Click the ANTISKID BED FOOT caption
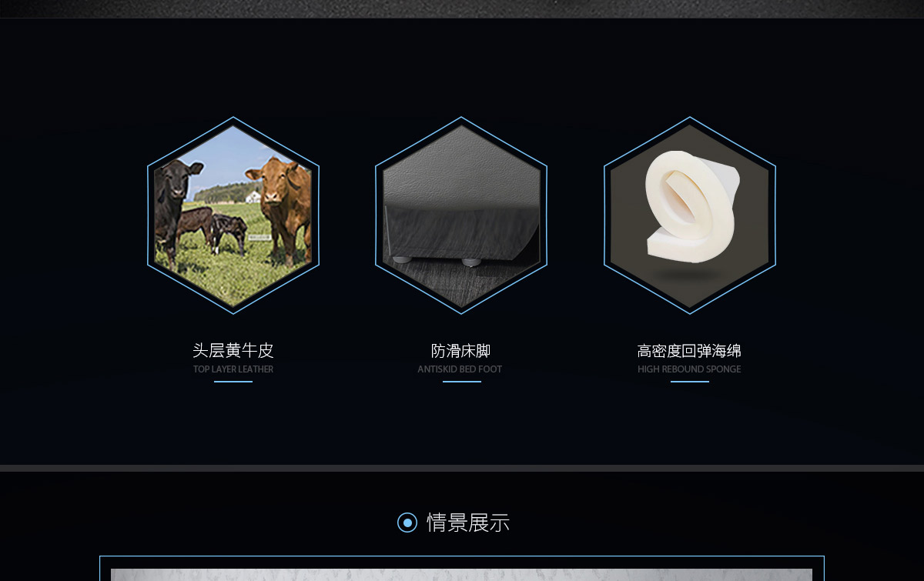Screen dimensions: 924x581 click(x=460, y=369)
